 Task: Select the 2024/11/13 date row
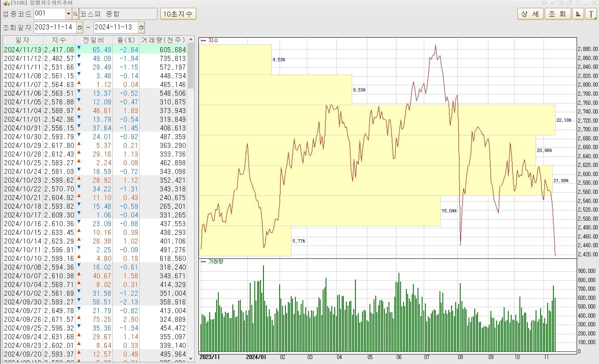(x=95, y=50)
